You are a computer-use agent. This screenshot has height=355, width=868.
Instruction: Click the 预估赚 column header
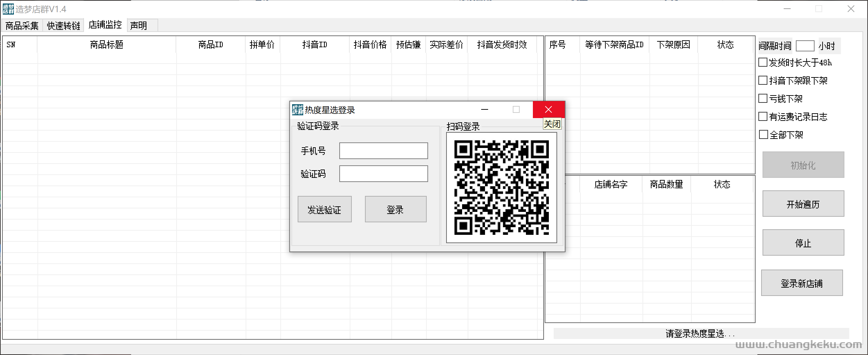(x=408, y=45)
